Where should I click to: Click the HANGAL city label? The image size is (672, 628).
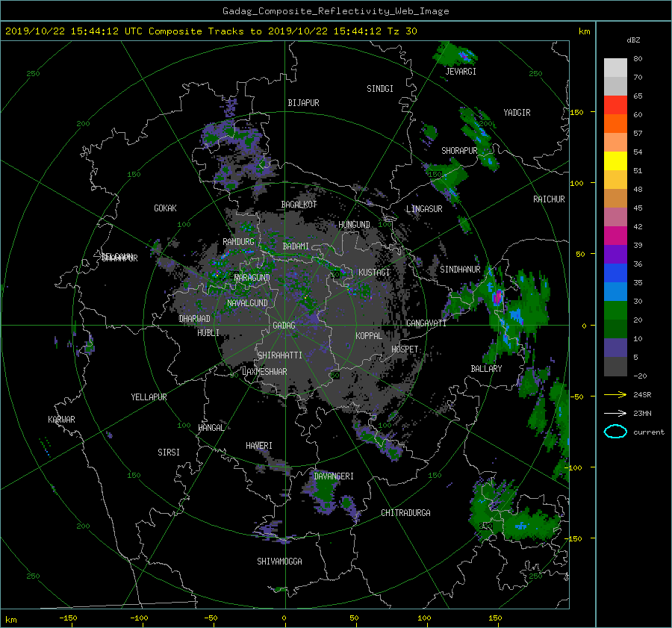[211, 428]
